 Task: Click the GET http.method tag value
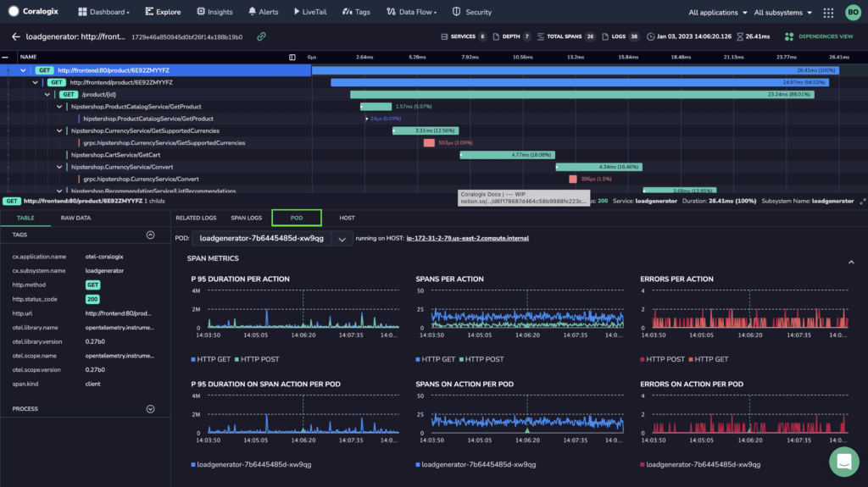(x=92, y=285)
